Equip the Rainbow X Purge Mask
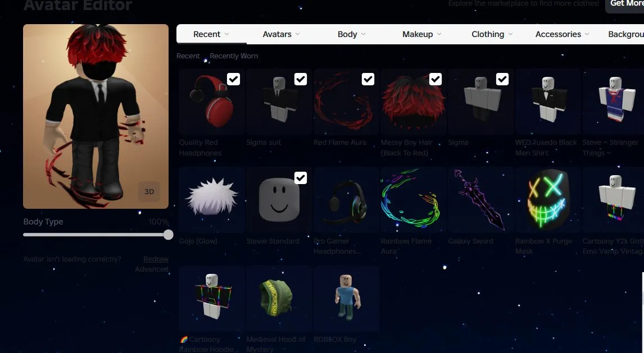The height and width of the screenshot is (353, 644). (x=548, y=200)
